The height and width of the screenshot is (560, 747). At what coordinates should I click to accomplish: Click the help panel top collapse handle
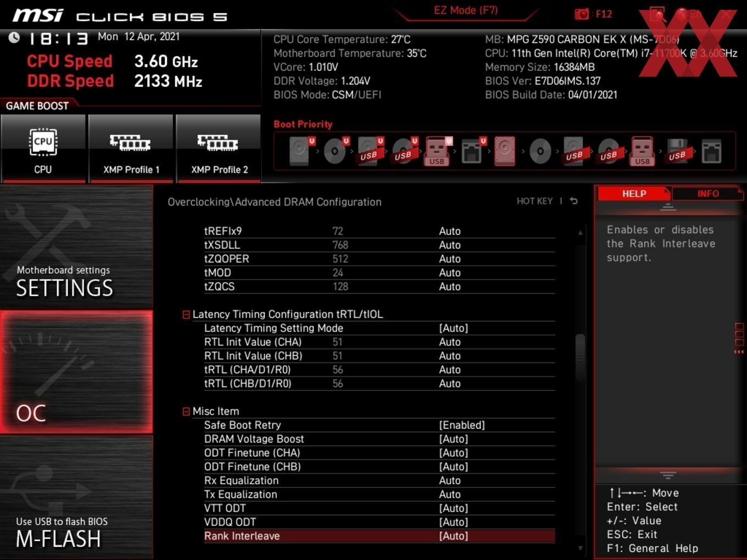click(x=668, y=207)
